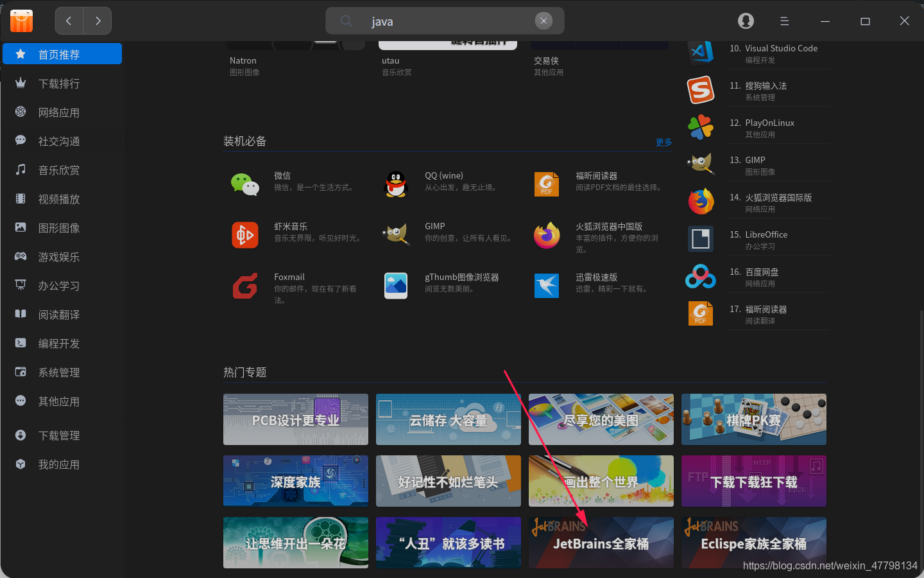
Task: Open the user account avatar icon
Action: [746, 21]
